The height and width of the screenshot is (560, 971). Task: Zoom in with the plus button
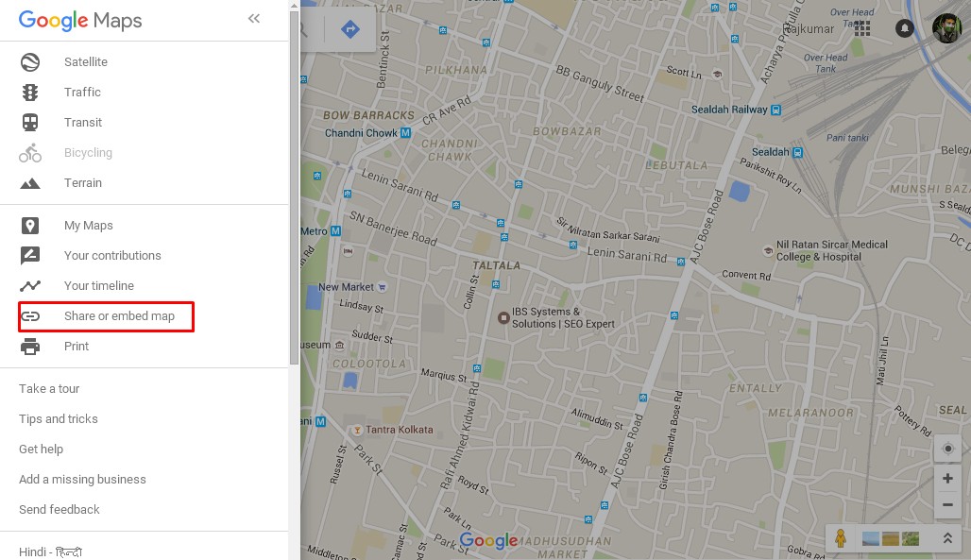coord(947,478)
